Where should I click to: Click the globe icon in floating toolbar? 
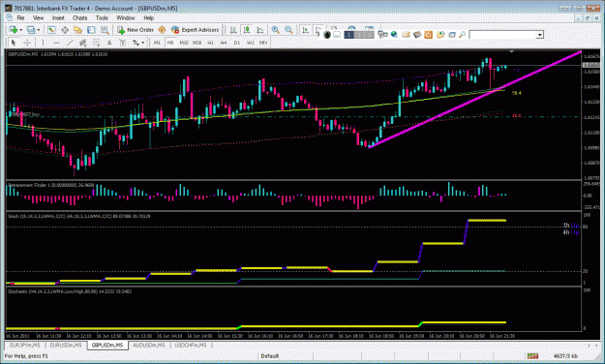[x=394, y=34]
